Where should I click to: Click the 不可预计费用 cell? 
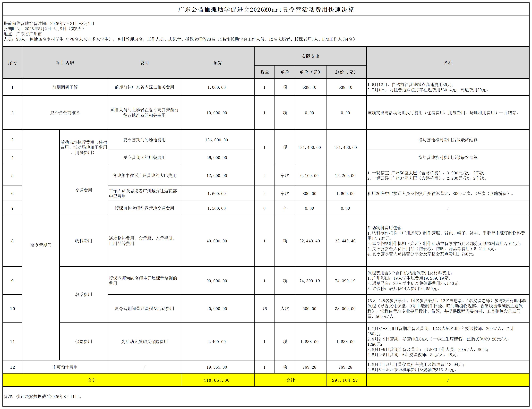click(x=65, y=367)
